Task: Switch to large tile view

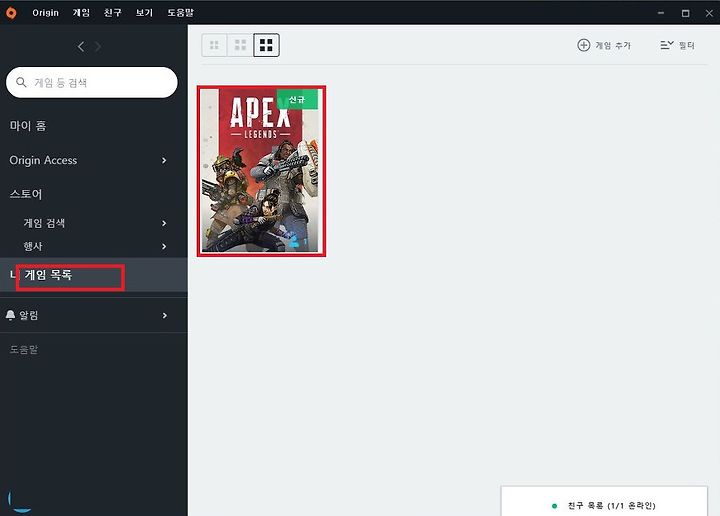Action: point(266,45)
